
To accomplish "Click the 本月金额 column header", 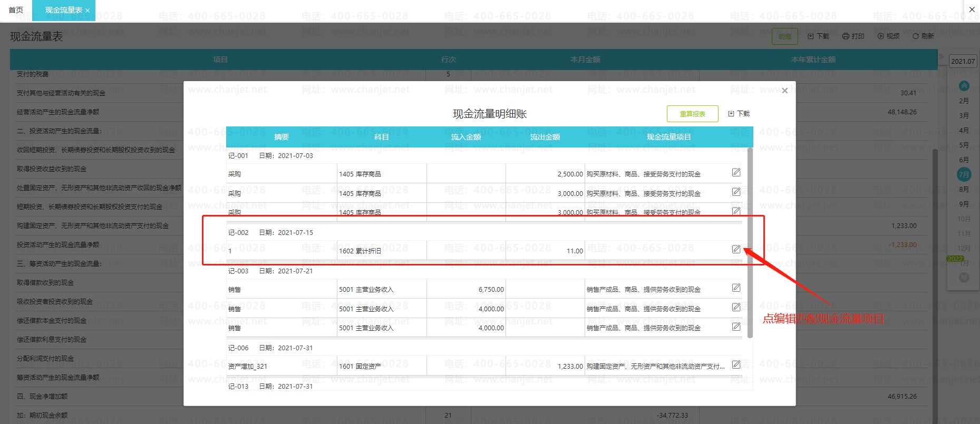I will click(586, 60).
